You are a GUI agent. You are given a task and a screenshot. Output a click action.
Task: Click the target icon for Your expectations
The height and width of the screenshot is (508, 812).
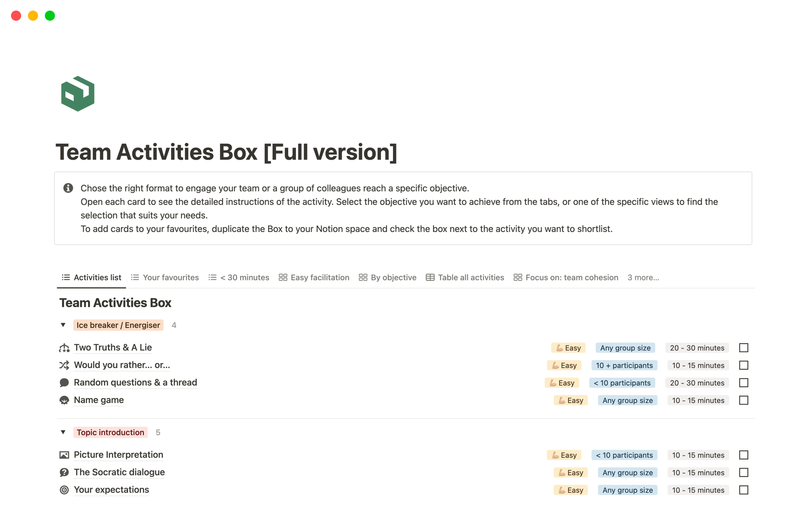[x=64, y=490]
